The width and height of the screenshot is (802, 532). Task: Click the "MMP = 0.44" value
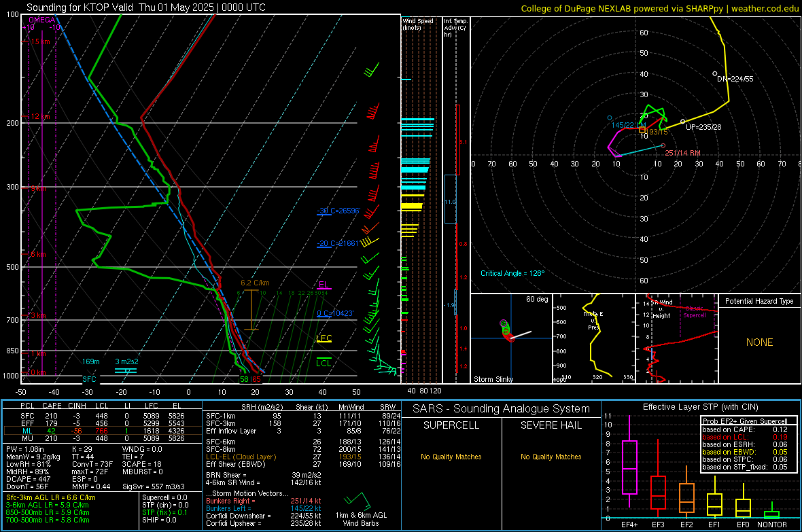tap(91, 486)
